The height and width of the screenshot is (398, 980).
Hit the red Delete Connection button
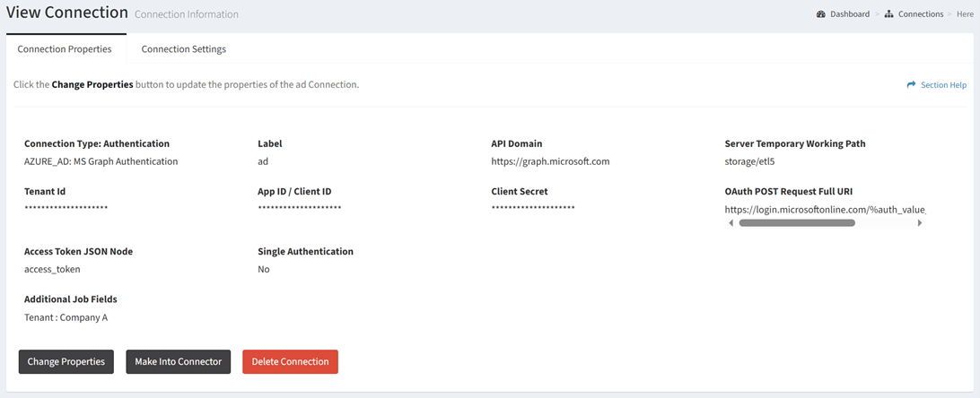(290, 361)
